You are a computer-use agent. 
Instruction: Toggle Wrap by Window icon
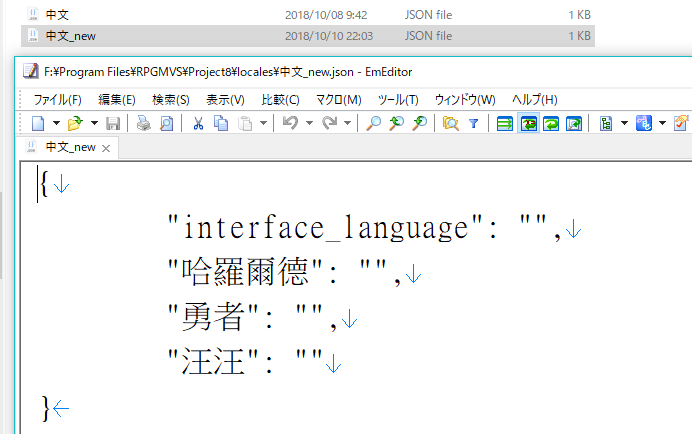(x=551, y=124)
